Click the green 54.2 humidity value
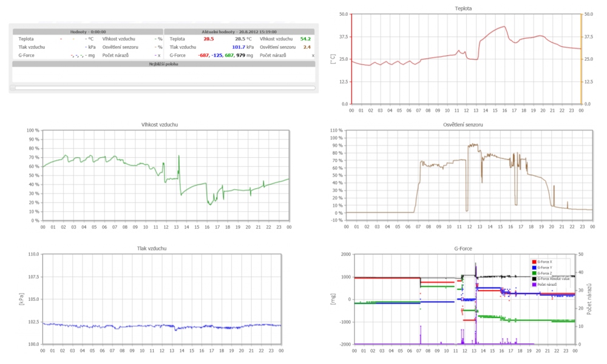 [305, 39]
